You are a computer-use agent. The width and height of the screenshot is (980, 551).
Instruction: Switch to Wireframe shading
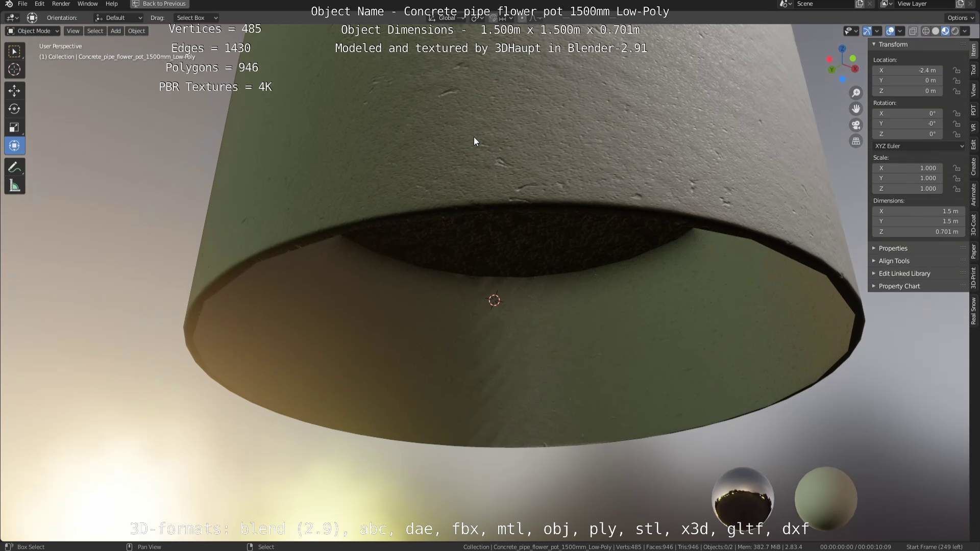pos(926,31)
